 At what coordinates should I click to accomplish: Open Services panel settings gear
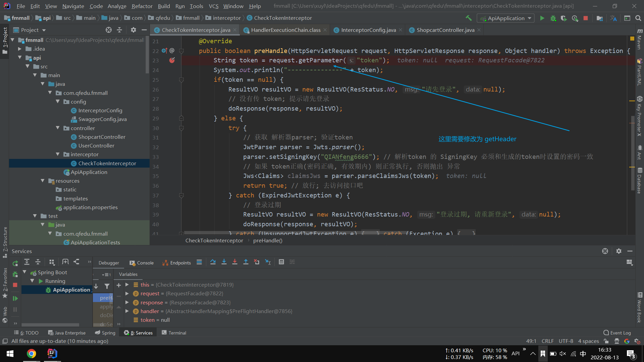pyautogui.click(x=619, y=251)
